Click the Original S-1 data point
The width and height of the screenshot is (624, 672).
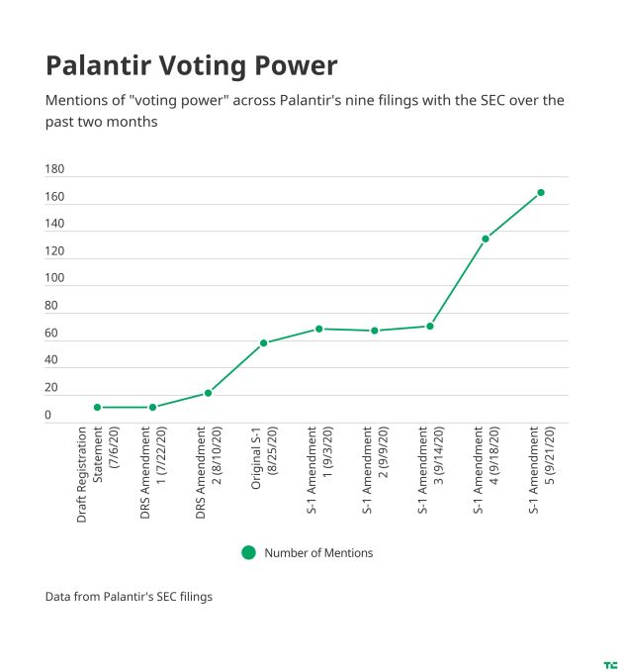coord(264,342)
